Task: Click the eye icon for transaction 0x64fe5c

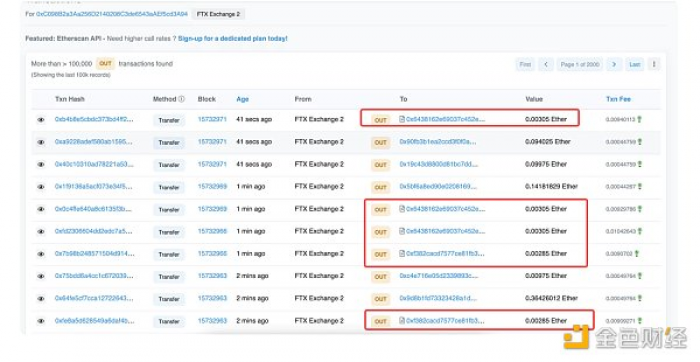Action: pyautogui.click(x=41, y=298)
